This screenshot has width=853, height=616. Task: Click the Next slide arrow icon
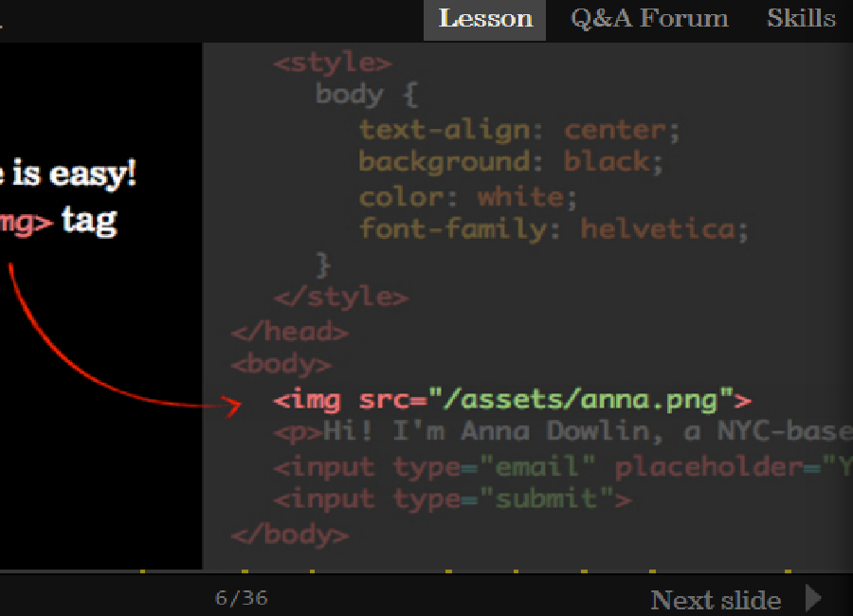coord(813,599)
